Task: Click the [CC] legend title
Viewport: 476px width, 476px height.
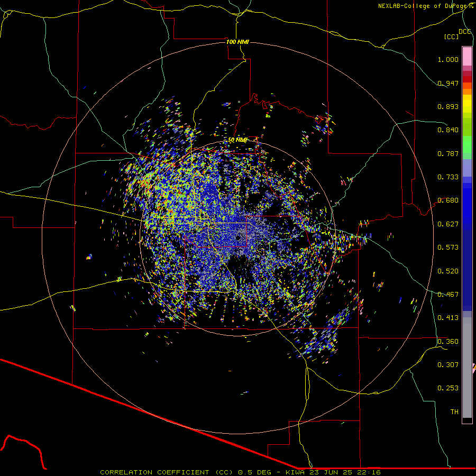Action: [x=451, y=36]
